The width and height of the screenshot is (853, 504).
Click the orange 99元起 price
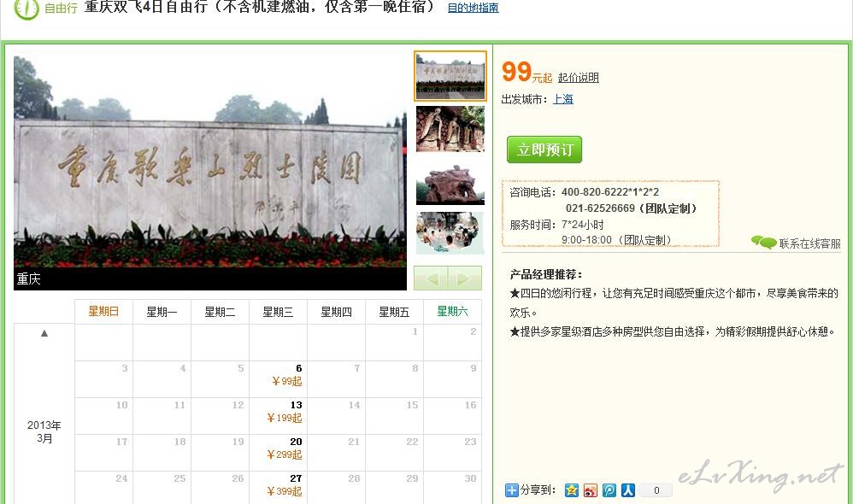[x=527, y=73]
